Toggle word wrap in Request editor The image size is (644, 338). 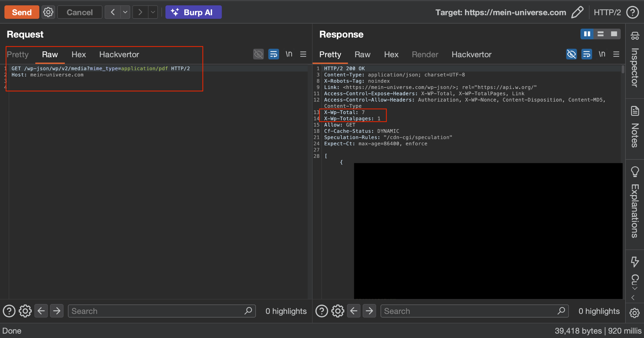274,54
